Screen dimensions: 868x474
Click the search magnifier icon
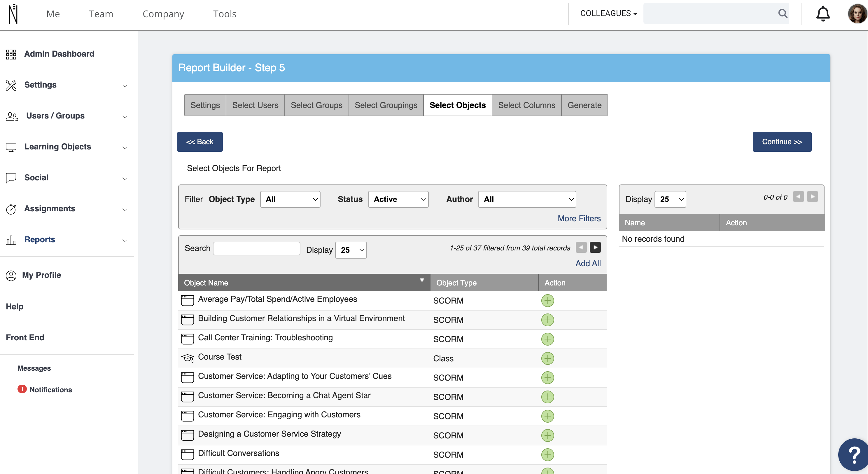pos(783,13)
